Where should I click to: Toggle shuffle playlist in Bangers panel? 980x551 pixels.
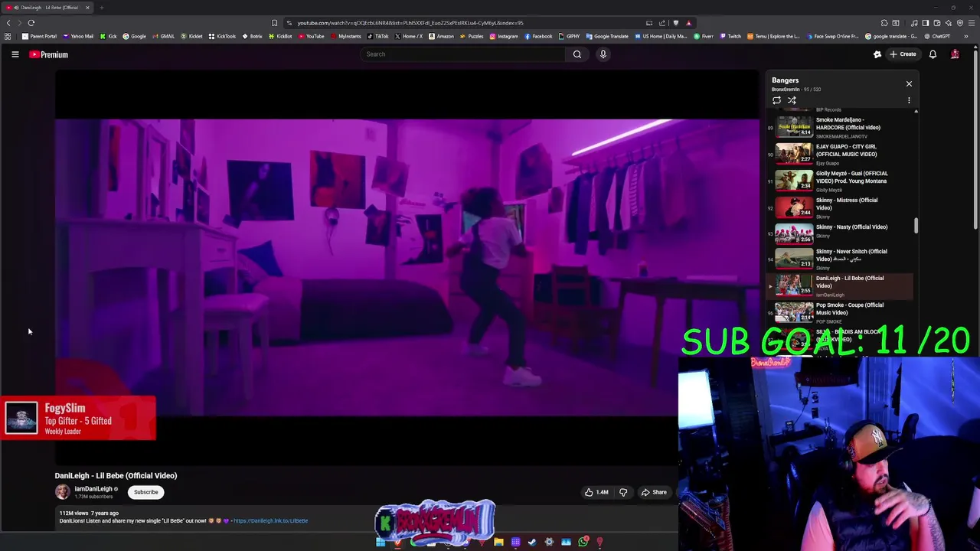click(x=792, y=100)
